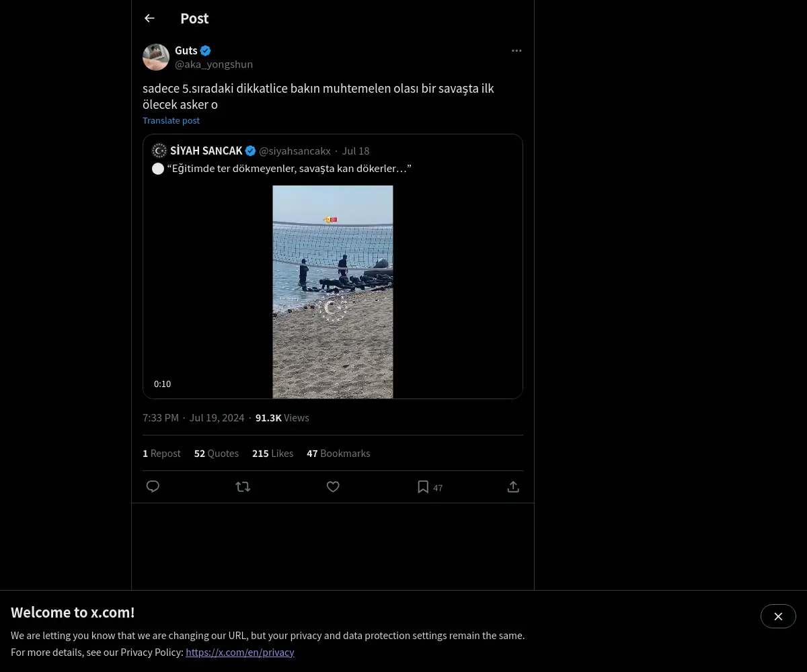View the 52 Quotes list
Screen dimensions: 807x672
click(x=217, y=454)
